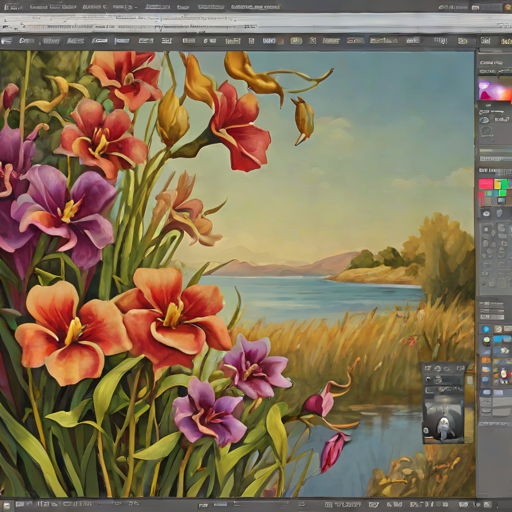Click the circular icon in the floating panel's top row

438,369
